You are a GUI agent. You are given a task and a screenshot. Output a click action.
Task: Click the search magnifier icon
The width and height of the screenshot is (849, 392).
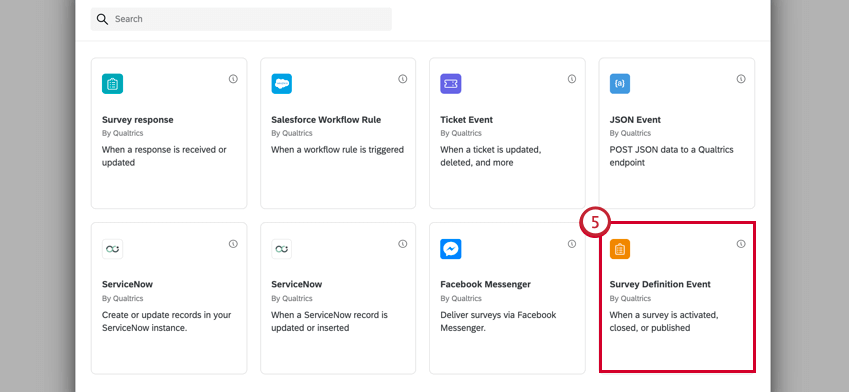point(102,19)
